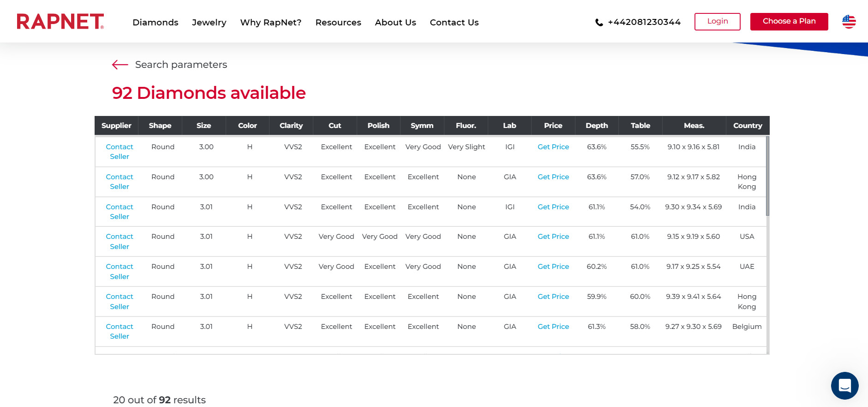Click the '92 Diamonds available' heading

coord(209,93)
